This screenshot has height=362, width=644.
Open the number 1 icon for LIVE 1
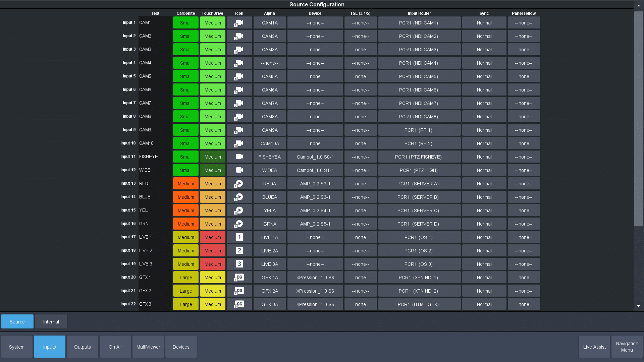click(239, 237)
